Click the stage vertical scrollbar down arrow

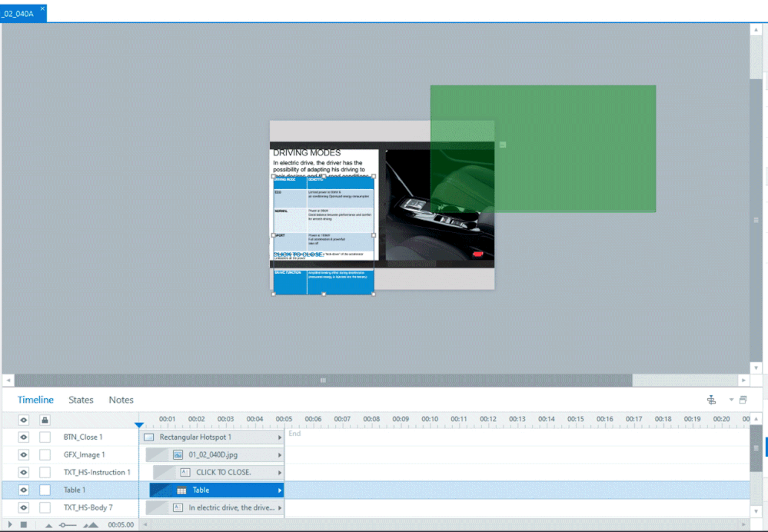[x=756, y=368]
